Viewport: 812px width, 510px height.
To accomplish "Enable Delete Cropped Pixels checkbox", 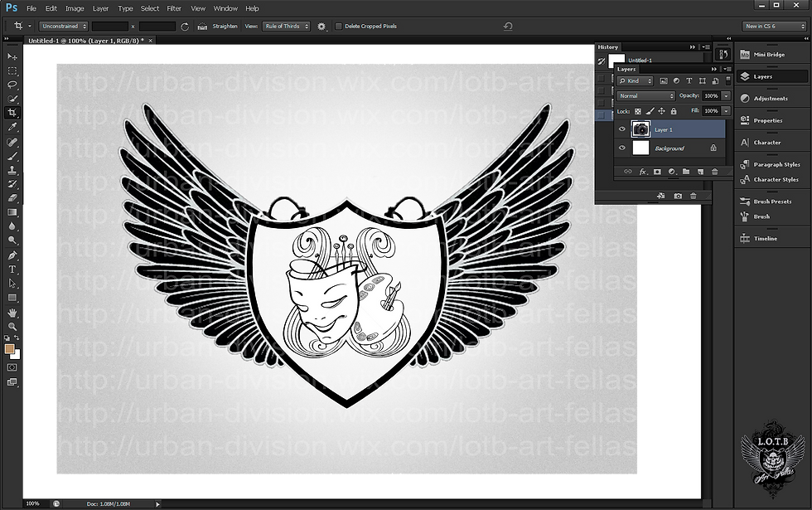I will pos(339,27).
